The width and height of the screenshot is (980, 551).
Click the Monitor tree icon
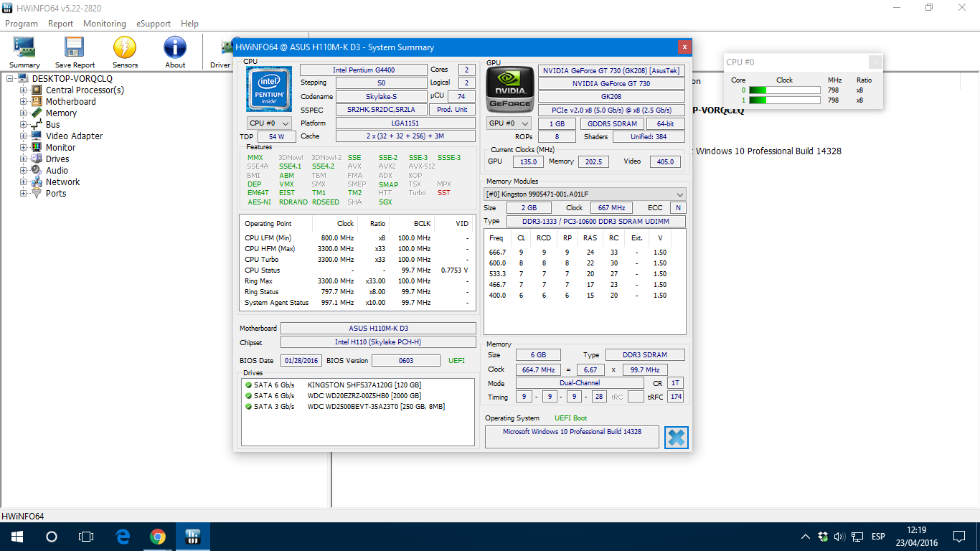click(x=37, y=147)
